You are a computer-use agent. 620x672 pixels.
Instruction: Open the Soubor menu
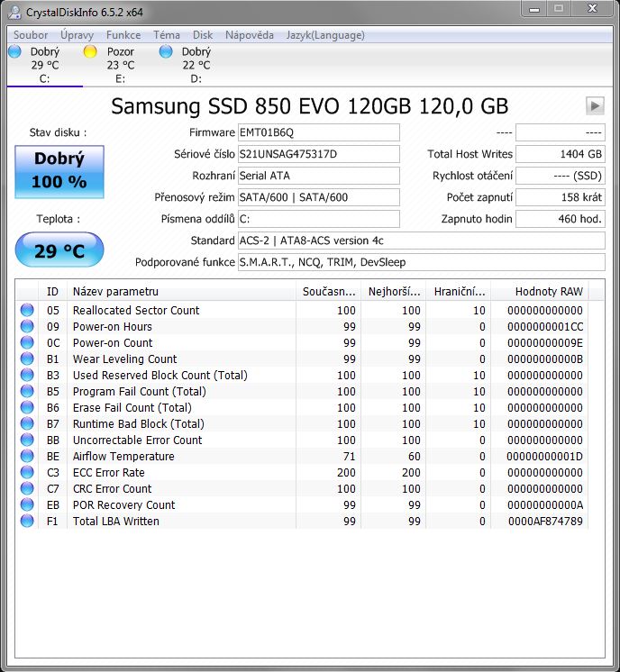31,35
